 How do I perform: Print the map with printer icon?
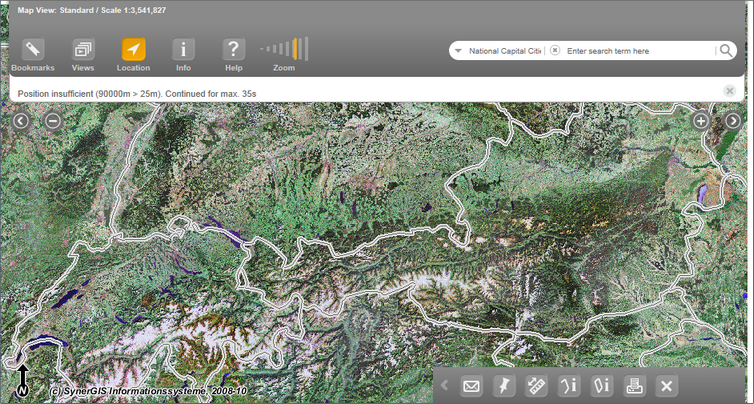click(x=633, y=386)
